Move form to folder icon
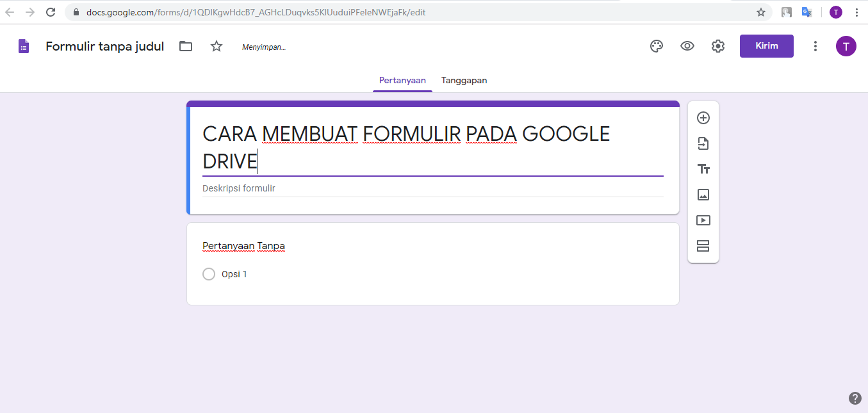Screen dimensions: 868x413 186,46
